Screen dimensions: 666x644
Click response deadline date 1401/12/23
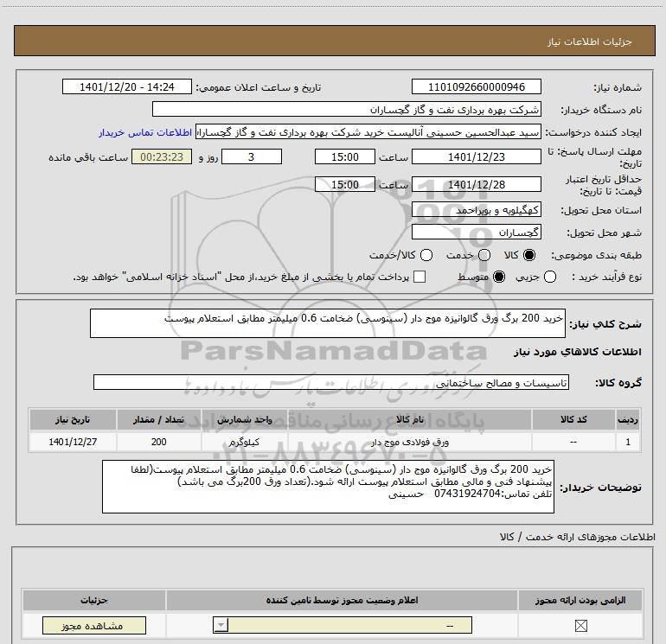point(476,157)
